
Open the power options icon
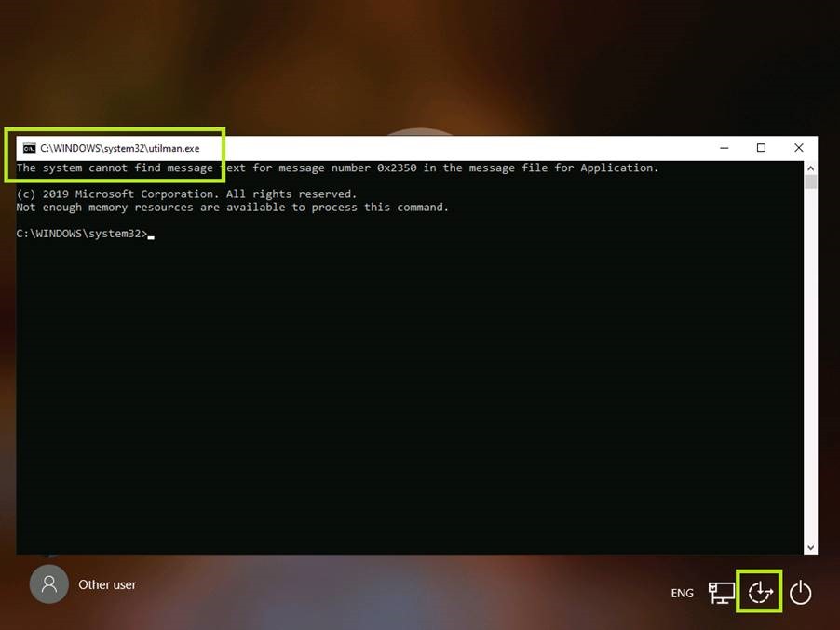pyautogui.click(x=801, y=593)
